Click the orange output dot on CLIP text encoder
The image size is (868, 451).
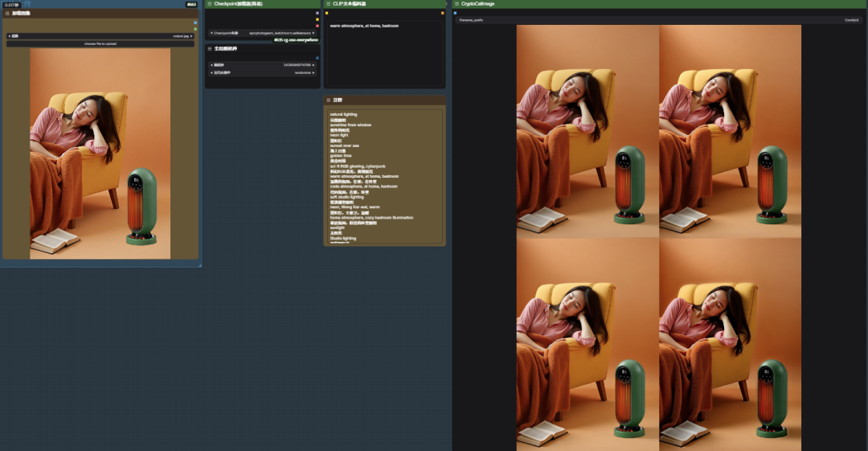[x=442, y=13]
